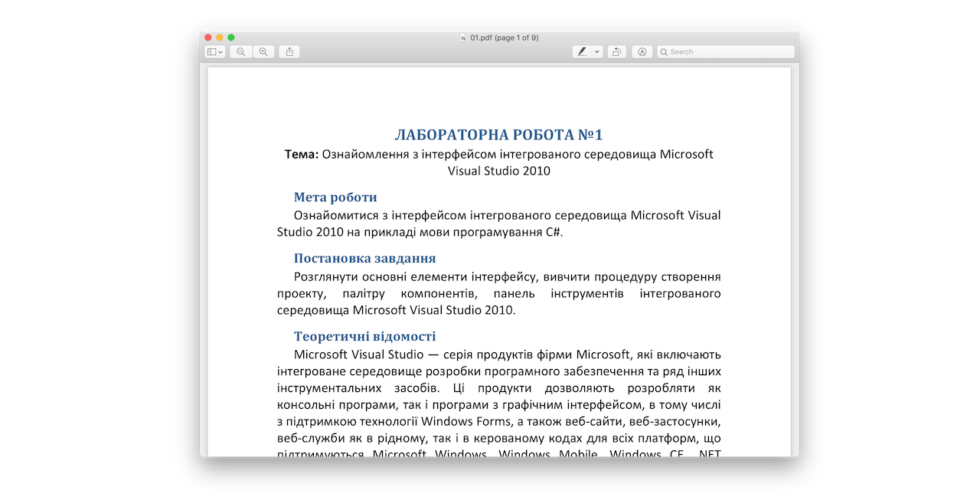Click the 'Мета роботи' heading
Viewport: 980px width, 490px height.
(x=335, y=197)
